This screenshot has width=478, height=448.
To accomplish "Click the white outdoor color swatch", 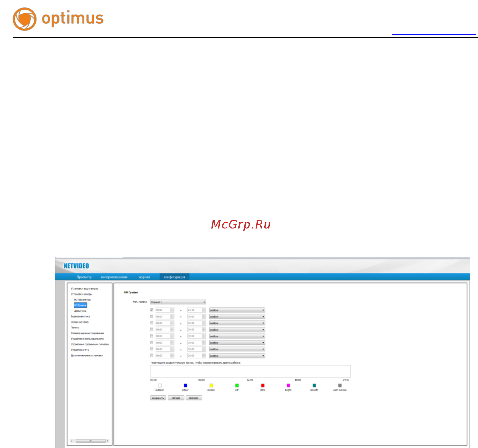I will (x=160, y=385).
